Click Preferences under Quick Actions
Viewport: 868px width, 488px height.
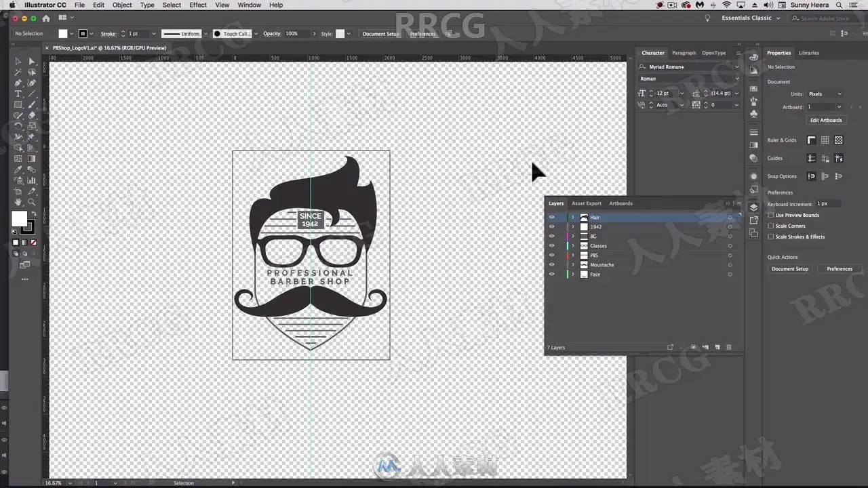click(840, 269)
